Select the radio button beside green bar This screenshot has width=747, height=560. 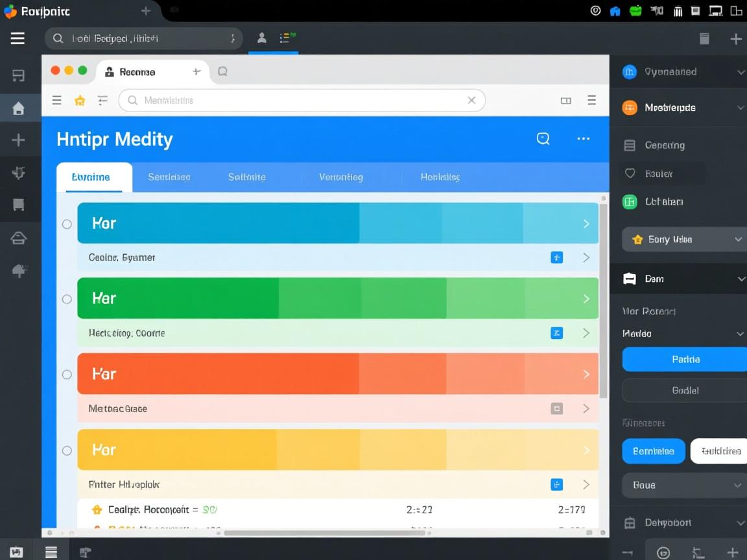pos(67,299)
